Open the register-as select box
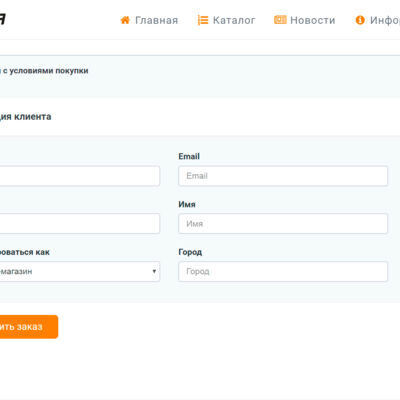 click(80, 271)
